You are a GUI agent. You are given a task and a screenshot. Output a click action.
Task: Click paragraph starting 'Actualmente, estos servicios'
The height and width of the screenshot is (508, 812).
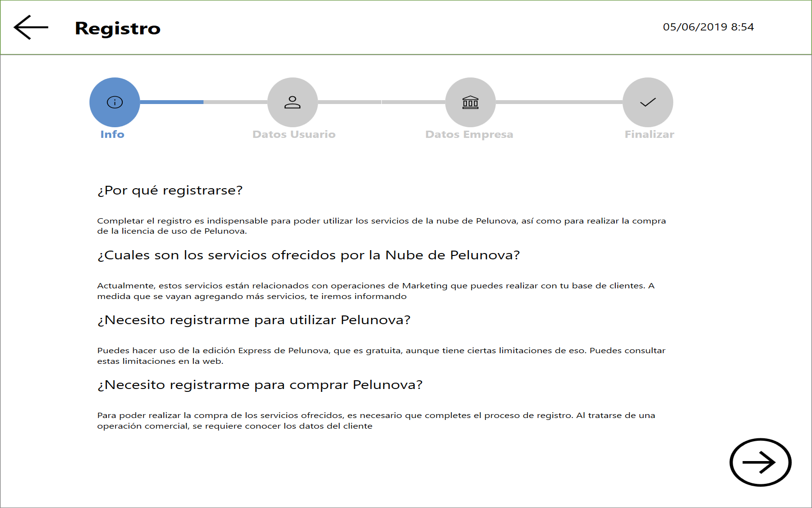(x=376, y=291)
